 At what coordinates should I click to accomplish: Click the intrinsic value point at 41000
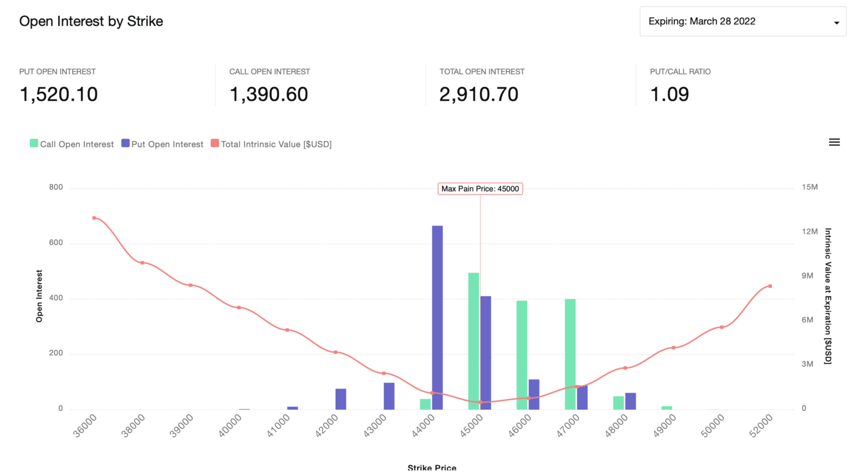pyautogui.click(x=287, y=330)
